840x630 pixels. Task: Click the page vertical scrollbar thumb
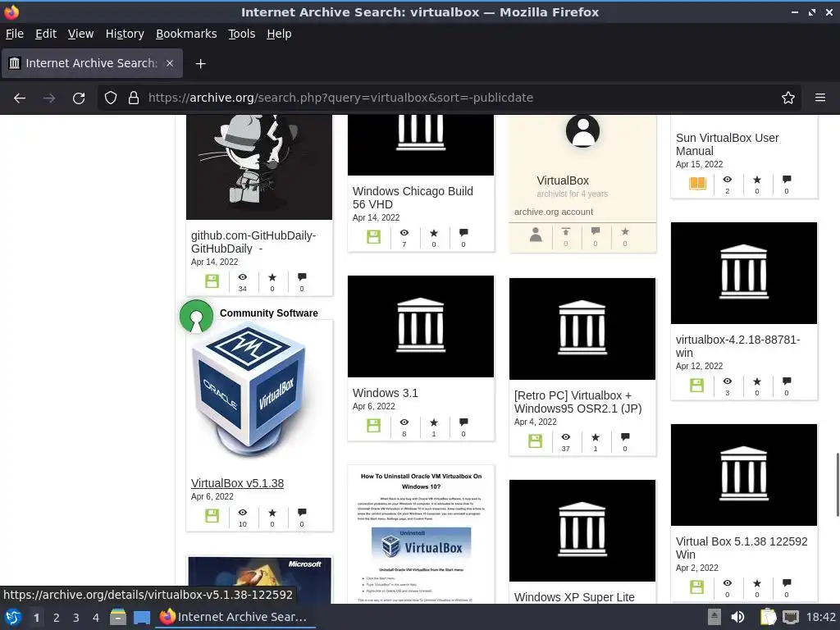(x=837, y=485)
